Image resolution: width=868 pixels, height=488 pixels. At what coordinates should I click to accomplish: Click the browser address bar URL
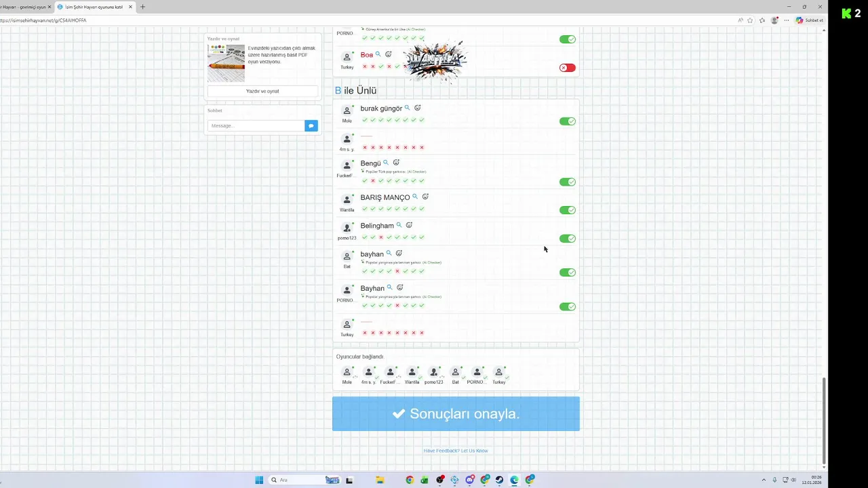(x=43, y=20)
